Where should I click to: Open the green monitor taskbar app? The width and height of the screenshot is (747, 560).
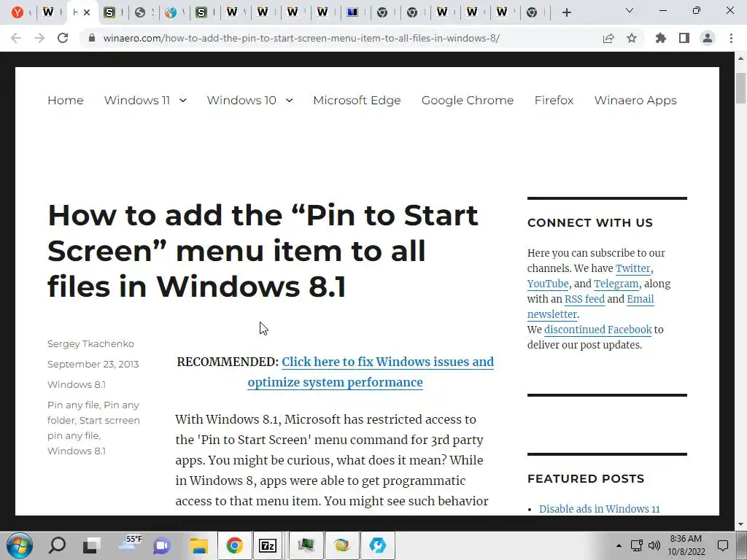coord(306,545)
